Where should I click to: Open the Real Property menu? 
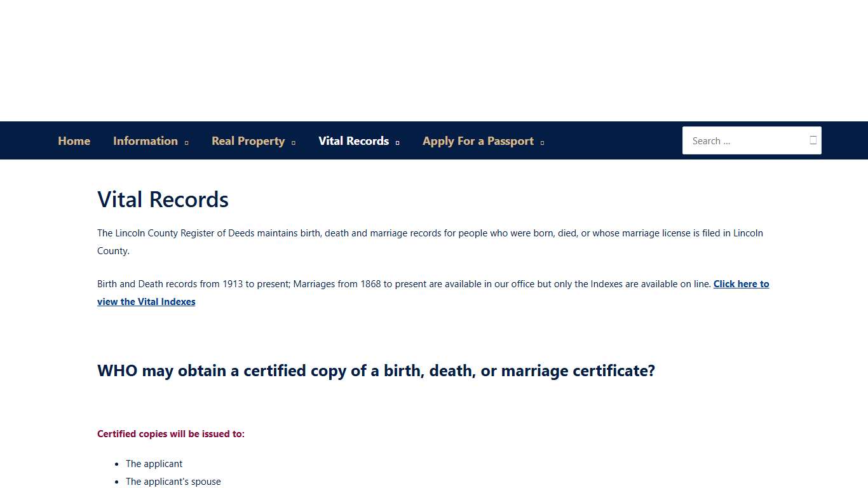tap(248, 140)
